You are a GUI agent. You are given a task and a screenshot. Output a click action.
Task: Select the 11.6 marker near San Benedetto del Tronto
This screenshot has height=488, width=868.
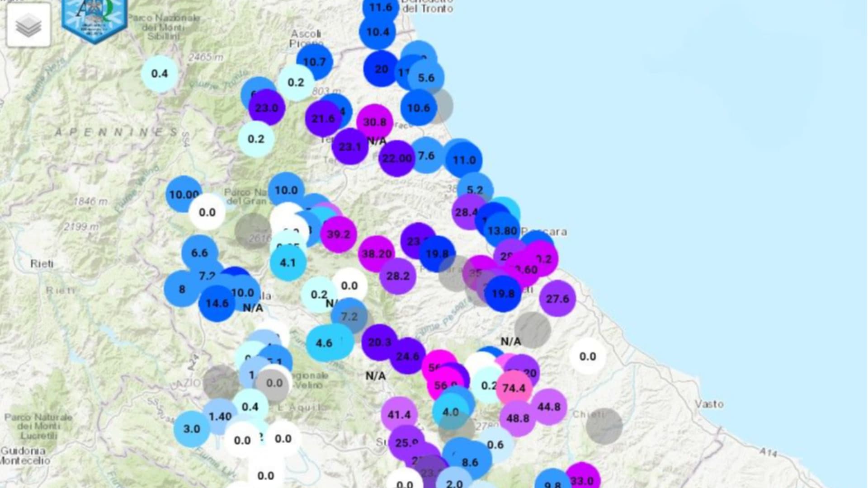(380, 7)
